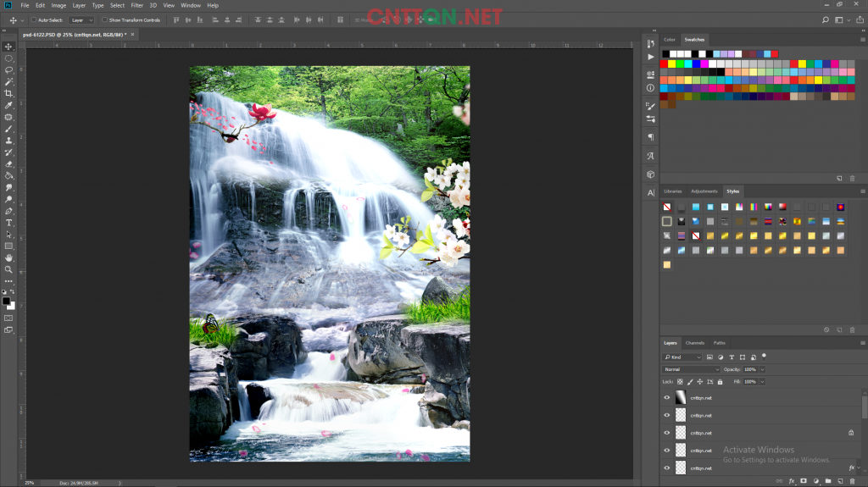The width and height of the screenshot is (868, 487).
Task: Select the Magic Wand tool
Action: 8,82
